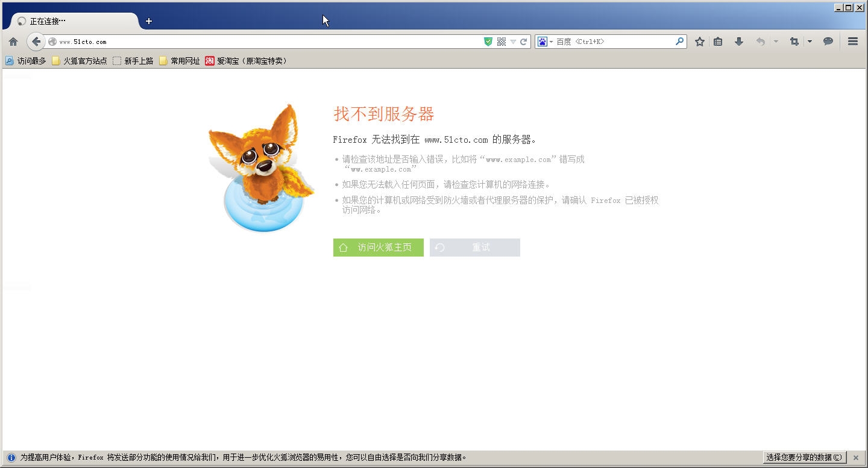Click text 'Firefox 无法找到在 www.51cto.com 的服务器'
868x468 pixels.
pos(435,140)
